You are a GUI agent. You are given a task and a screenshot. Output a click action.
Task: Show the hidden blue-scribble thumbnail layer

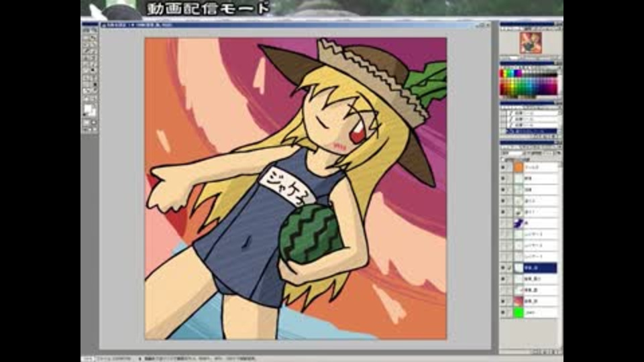click(x=502, y=223)
